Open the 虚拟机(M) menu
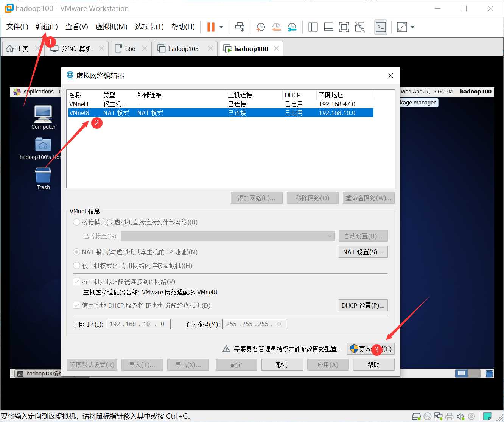Screen dimensions: 504x422 click(111, 26)
